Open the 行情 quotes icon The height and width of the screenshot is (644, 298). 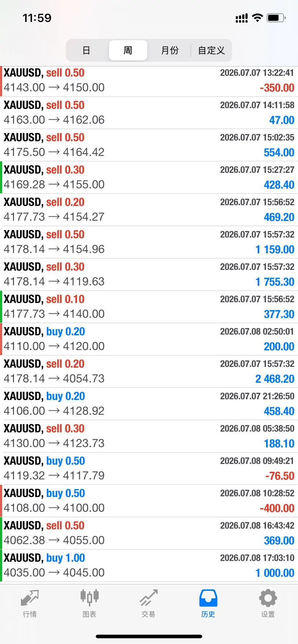coord(30,598)
